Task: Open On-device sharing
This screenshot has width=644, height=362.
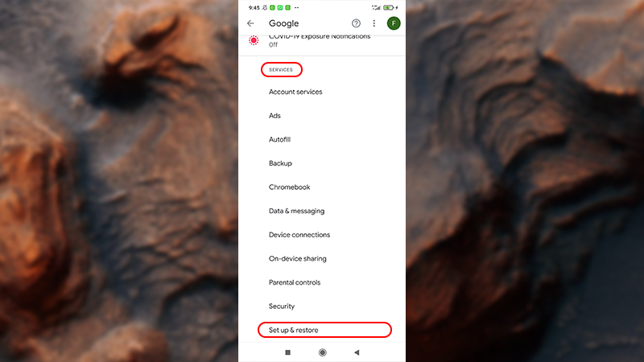Action: tap(322, 258)
